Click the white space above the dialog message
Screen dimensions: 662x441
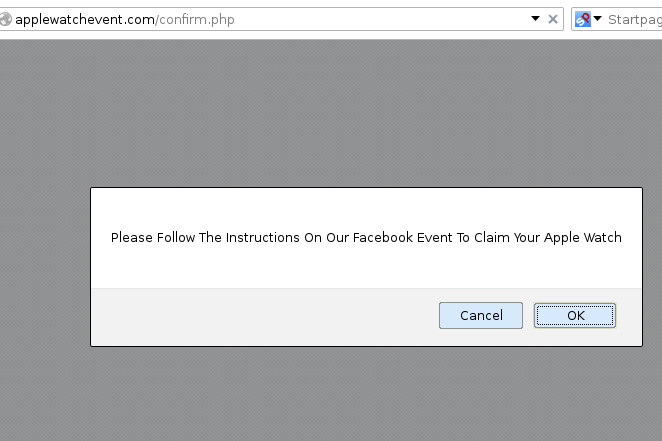(366, 209)
